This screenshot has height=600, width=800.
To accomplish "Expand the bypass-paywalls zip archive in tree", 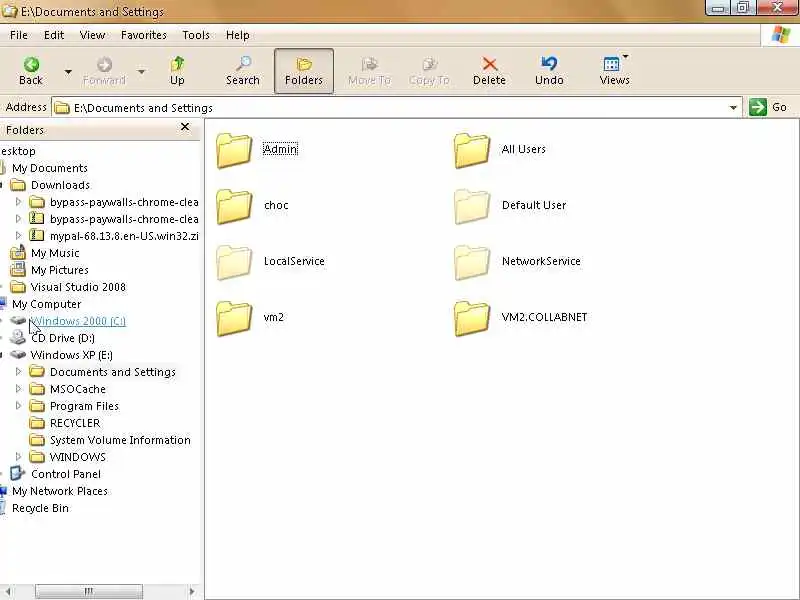I will [x=19, y=219].
